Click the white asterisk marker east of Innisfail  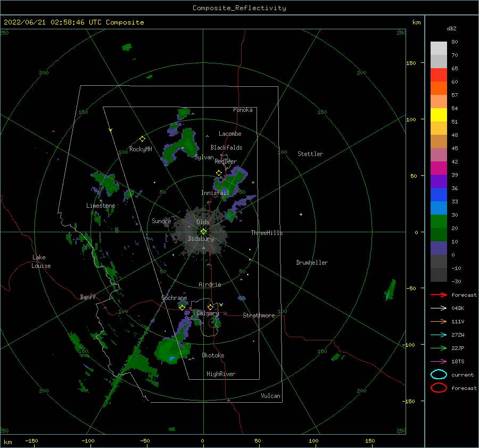coord(253,183)
